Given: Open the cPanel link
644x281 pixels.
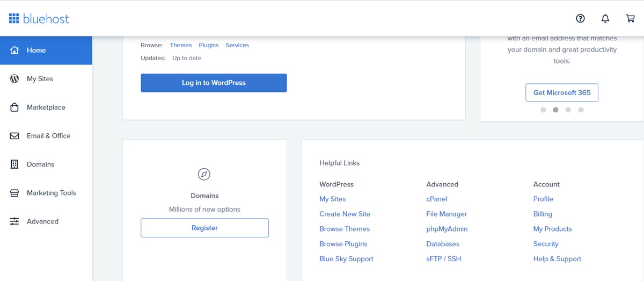Looking at the screenshot, I should point(437,199).
